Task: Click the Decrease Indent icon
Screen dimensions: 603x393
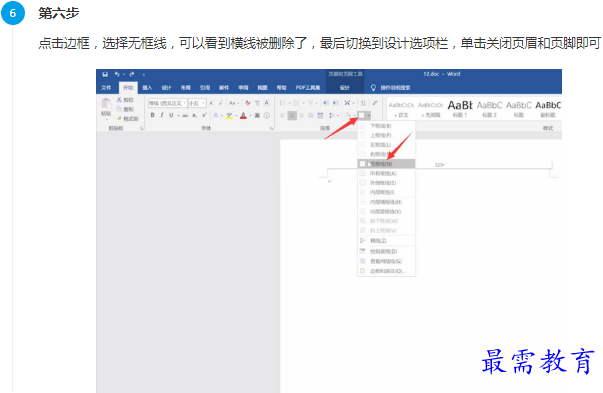Action: pyautogui.click(x=326, y=103)
